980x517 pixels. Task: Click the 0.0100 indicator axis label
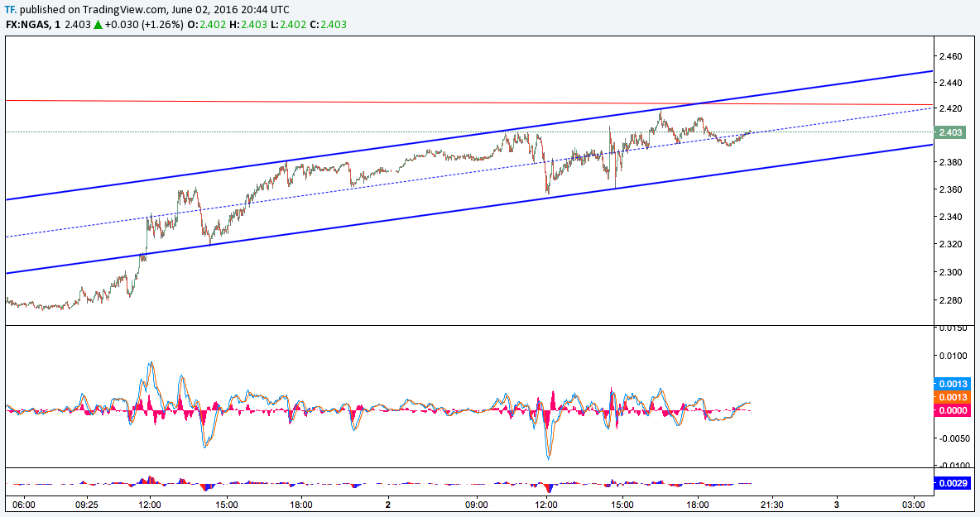pos(953,356)
